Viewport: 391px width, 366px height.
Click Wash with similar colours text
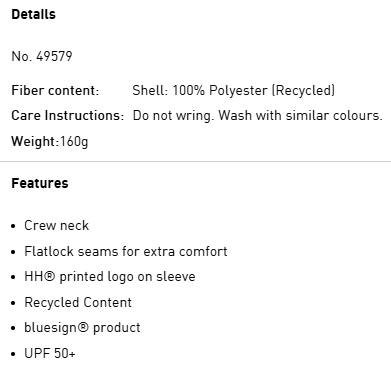300,116
